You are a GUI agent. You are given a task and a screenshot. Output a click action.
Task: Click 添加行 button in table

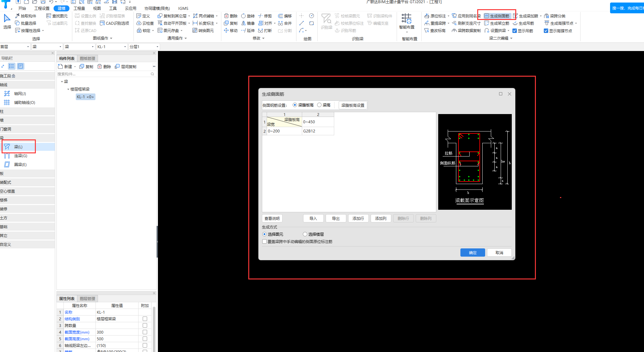[358, 218]
